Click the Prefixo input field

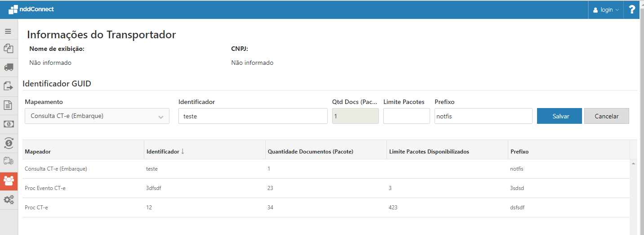pyautogui.click(x=484, y=116)
